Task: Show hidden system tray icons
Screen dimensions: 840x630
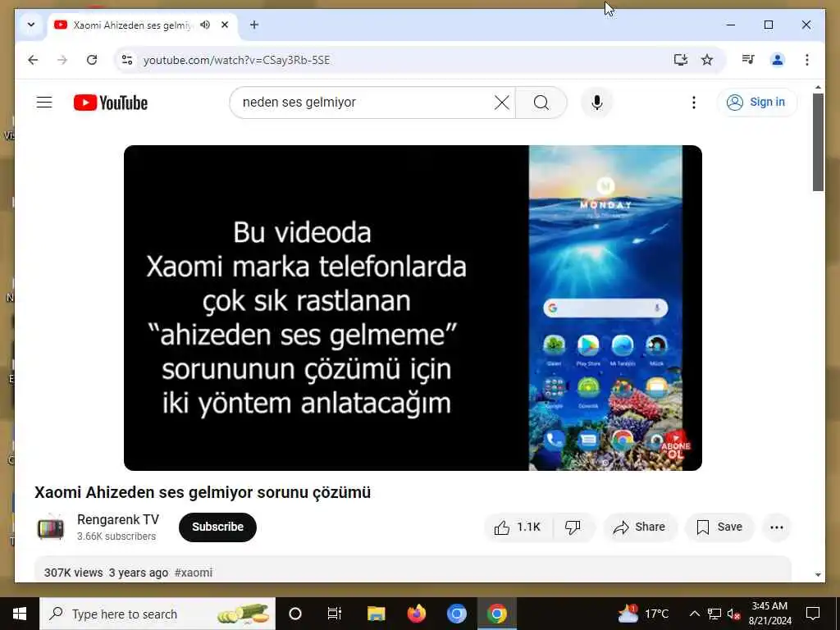Action: [x=694, y=614]
